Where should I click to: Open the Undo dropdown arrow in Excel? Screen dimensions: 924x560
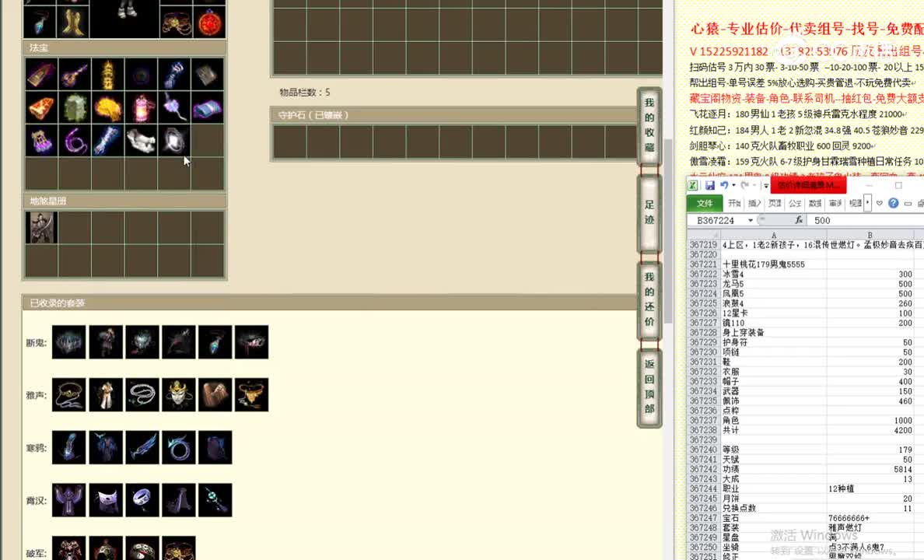tap(733, 186)
